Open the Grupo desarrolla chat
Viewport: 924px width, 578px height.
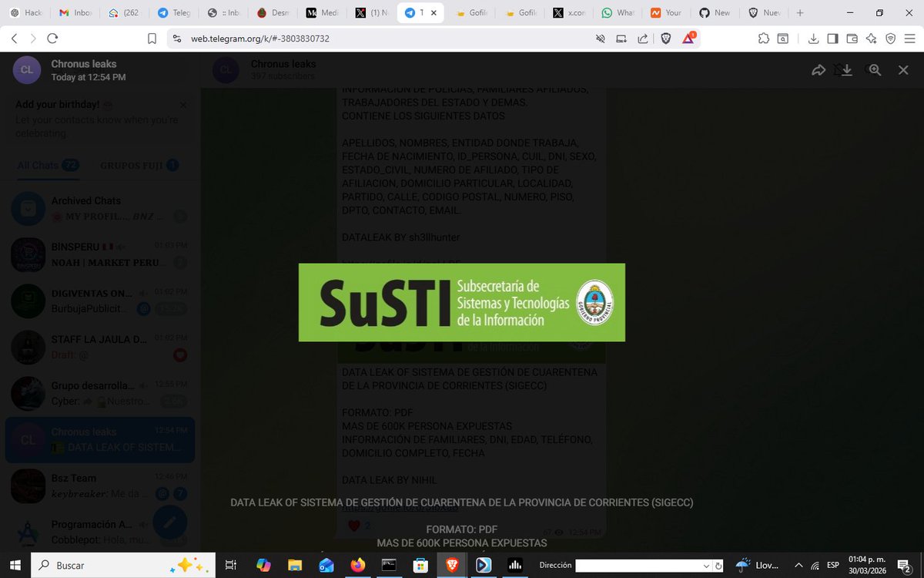point(100,393)
